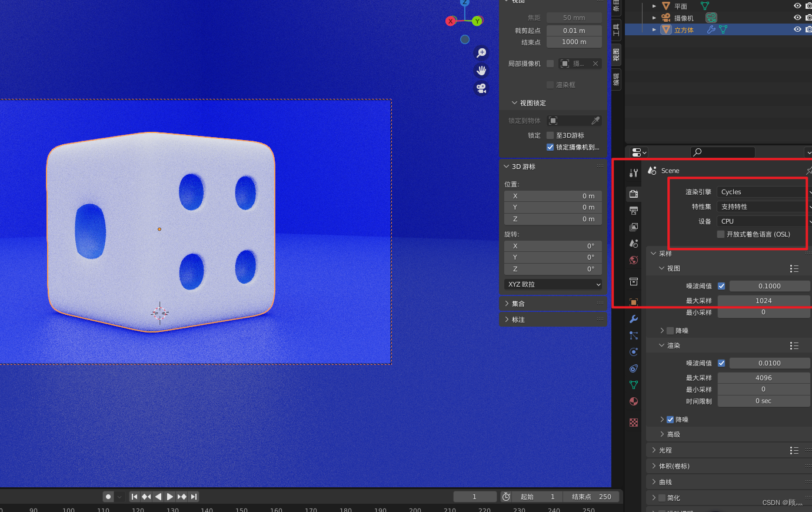Expand the 高级 sampling subpanel
Image resolution: width=812 pixels, height=512 pixels.
tap(662, 434)
